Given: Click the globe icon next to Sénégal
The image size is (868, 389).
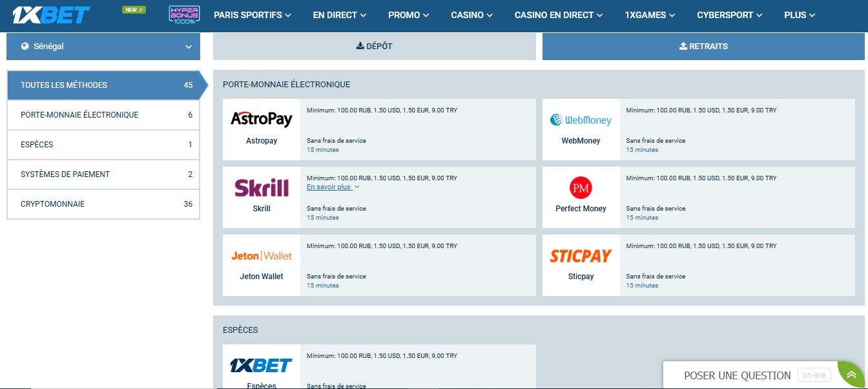Looking at the screenshot, I should 25,47.
